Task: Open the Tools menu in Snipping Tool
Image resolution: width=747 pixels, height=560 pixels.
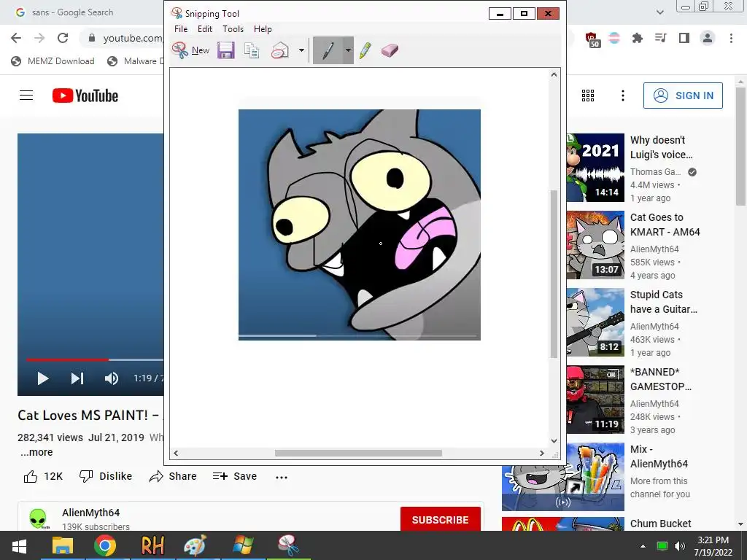Action: pyautogui.click(x=233, y=29)
